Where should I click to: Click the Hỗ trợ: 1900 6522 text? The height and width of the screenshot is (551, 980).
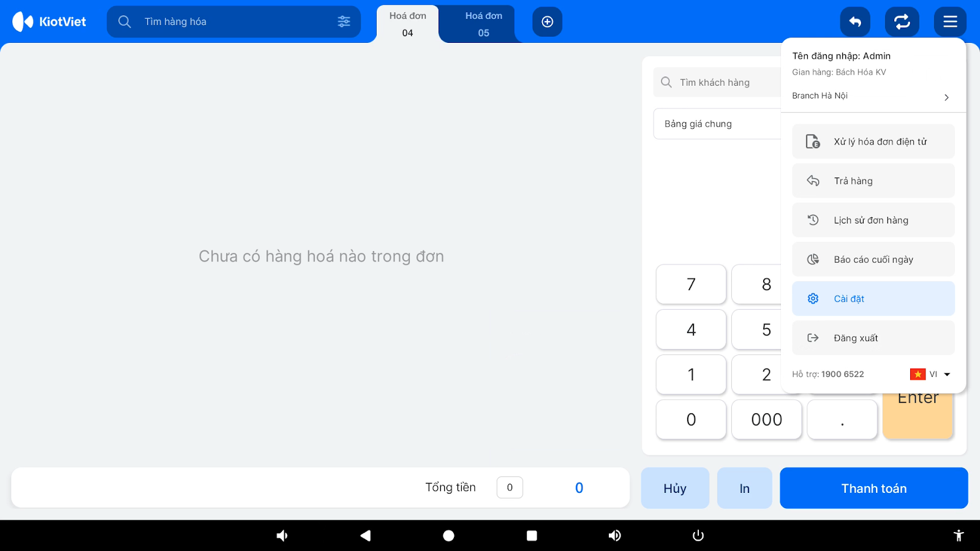[x=827, y=374]
